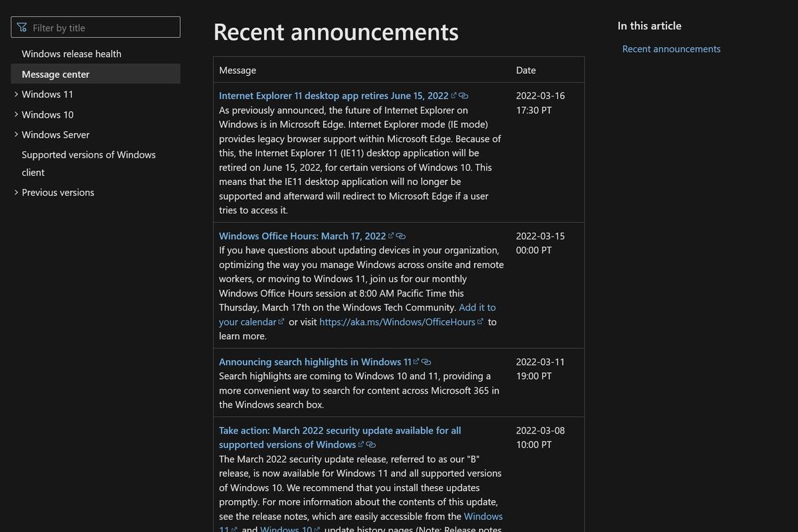The image size is (798, 532).
Task: Expand the Windows 11 tree node chevron
Action: [x=16, y=94]
